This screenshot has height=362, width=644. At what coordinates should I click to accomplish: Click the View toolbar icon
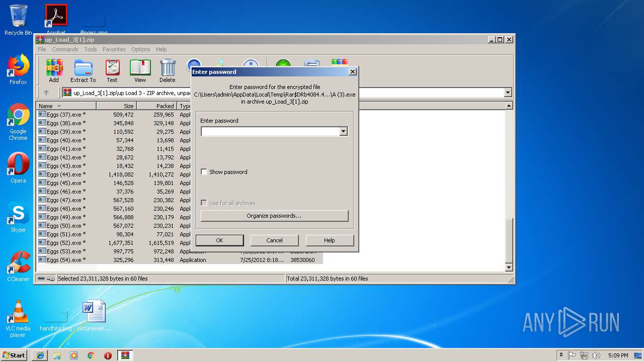(140, 71)
